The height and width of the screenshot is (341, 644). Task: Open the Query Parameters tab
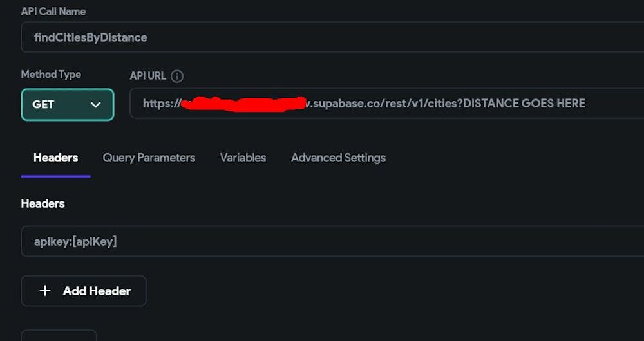coord(149,158)
